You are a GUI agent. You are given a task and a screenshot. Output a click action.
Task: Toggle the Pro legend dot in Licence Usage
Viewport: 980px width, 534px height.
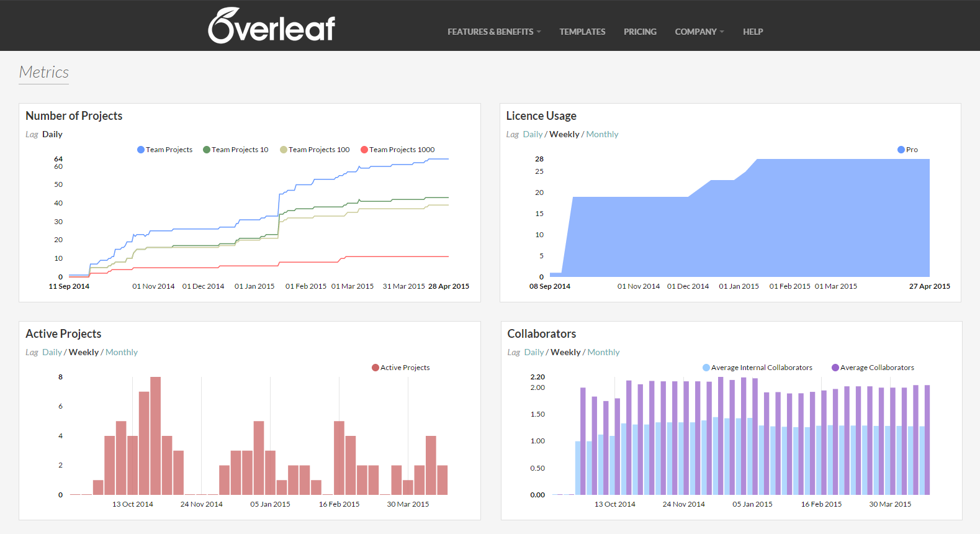[x=901, y=150]
